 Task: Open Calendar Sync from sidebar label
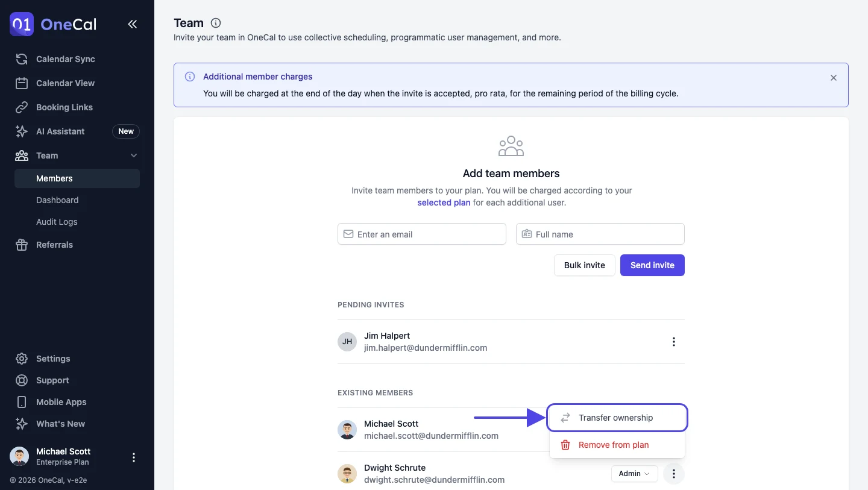pyautogui.click(x=66, y=59)
